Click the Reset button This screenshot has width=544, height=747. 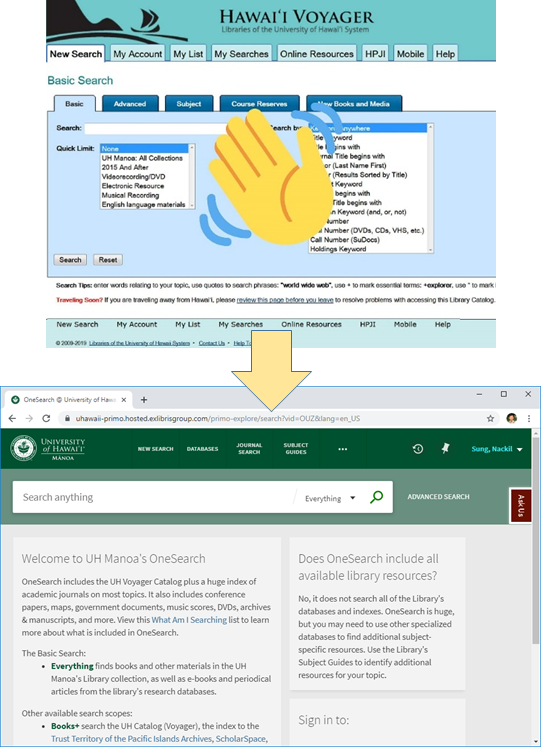pyautogui.click(x=108, y=260)
